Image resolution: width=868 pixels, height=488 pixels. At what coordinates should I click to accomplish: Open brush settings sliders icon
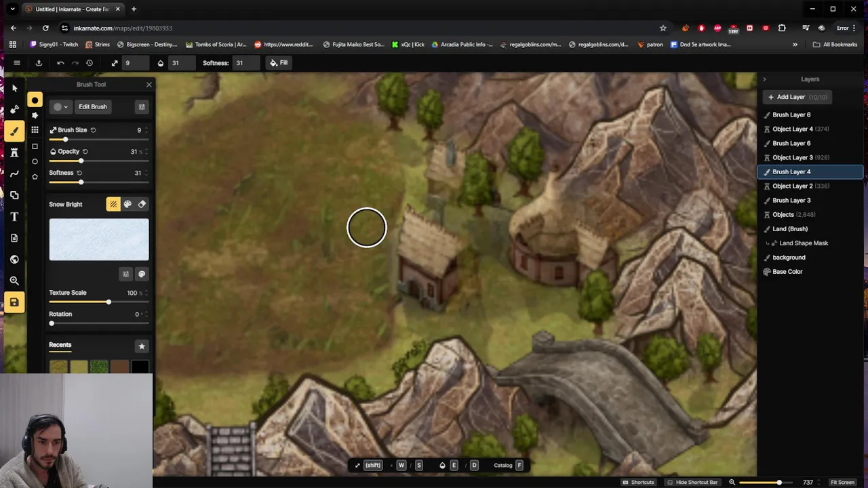142,106
